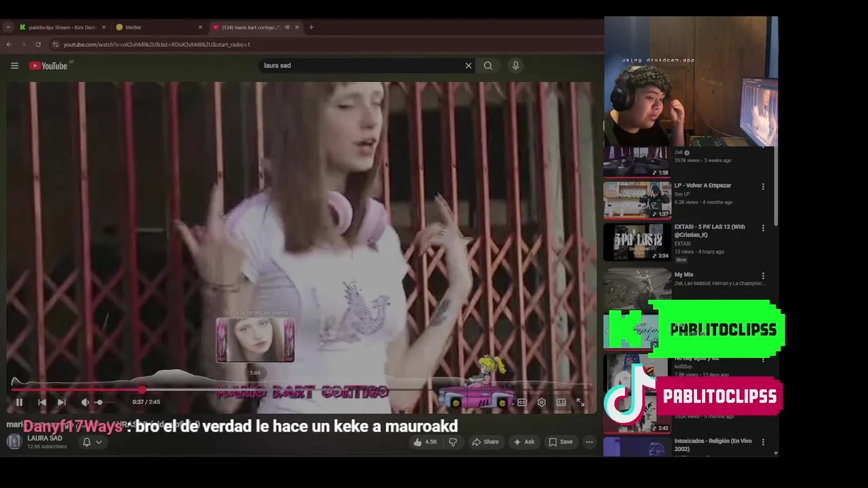Go to the YouTube home logo
The width and height of the screenshot is (868, 488).
pyautogui.click(x=48, y=66)
